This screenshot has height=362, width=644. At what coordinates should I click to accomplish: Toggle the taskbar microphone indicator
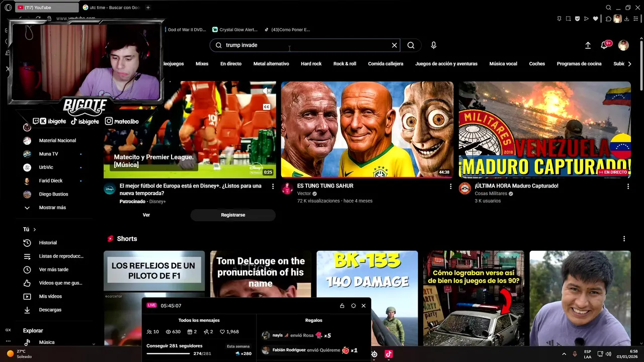click(x=575, y=354)
